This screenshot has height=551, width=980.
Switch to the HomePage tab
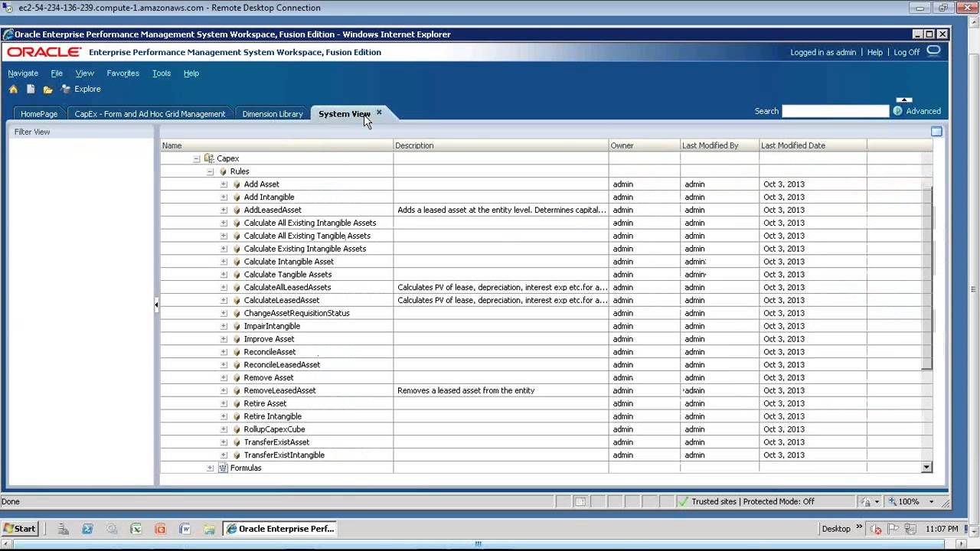(39, 113)
